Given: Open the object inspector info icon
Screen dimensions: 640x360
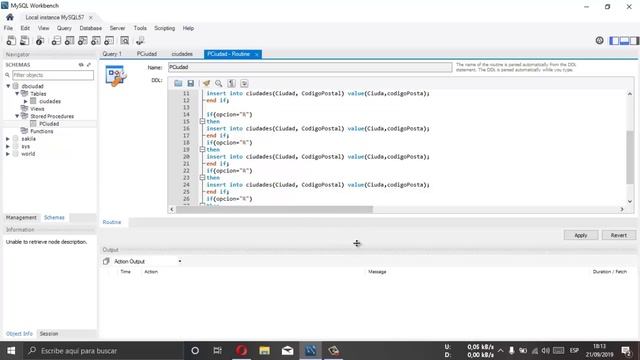Looking at the screenshot, I should click(x=40, y=40).
